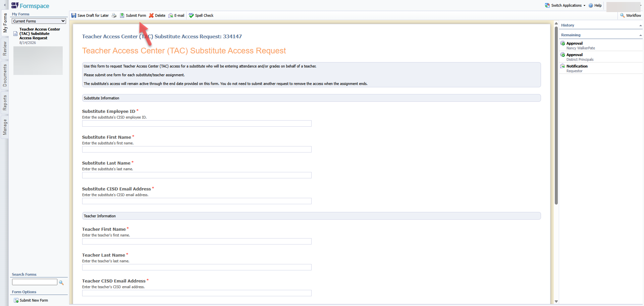Click the Teacher CISD Email Address field
The height and width of the screenshot is (306, 644).
coord(197,293)
